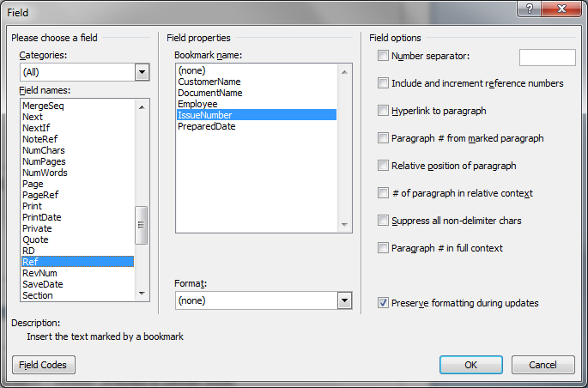Tick the Hyperlink to paragraph checkbox
This screenshot has height=388, width=588.
tap(383, 111)
